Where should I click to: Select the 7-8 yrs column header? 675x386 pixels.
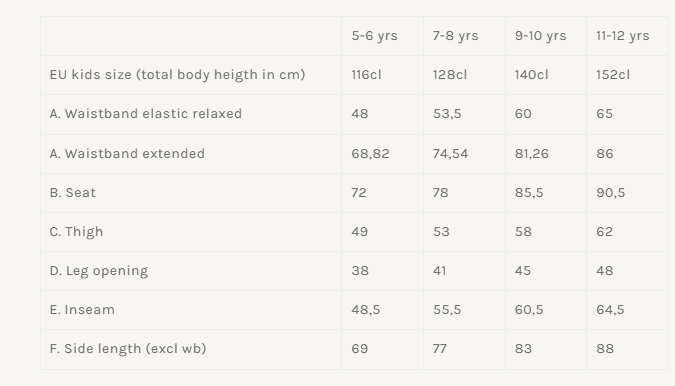455,36
